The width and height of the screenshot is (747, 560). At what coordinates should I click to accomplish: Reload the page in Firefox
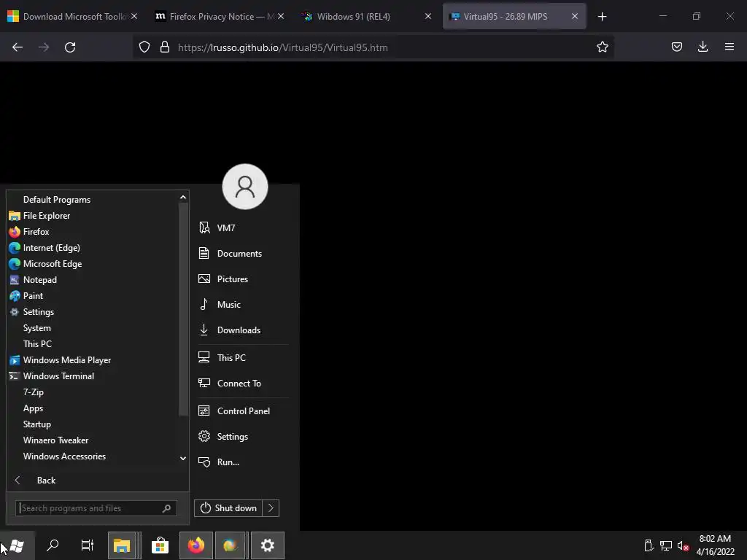coord(70,47)
